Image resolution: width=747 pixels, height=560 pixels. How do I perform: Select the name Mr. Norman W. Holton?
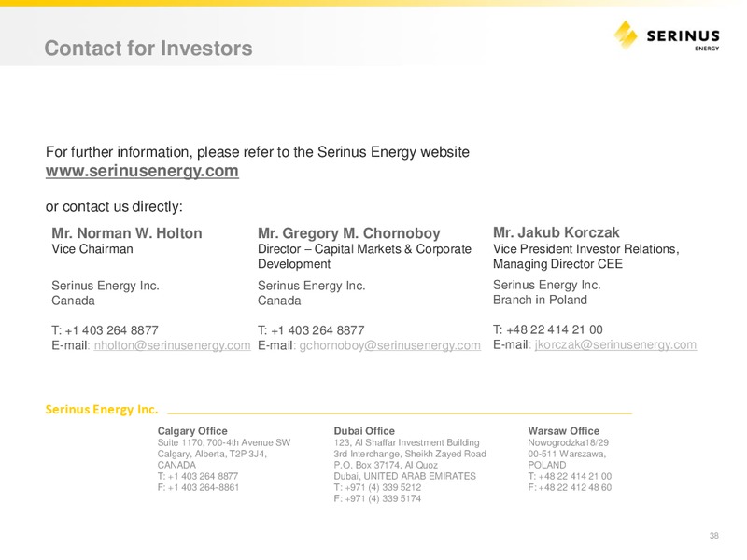(x=127, y=232)
